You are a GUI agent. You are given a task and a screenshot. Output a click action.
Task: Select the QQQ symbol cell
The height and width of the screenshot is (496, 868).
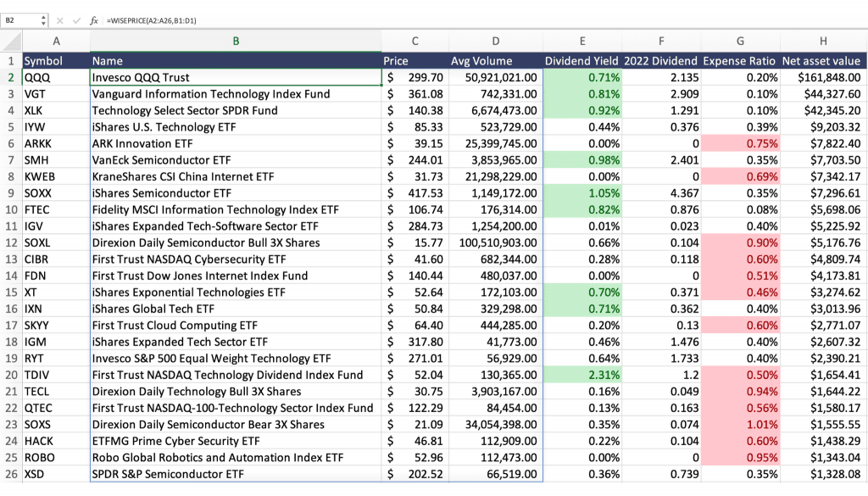(56, 76)
